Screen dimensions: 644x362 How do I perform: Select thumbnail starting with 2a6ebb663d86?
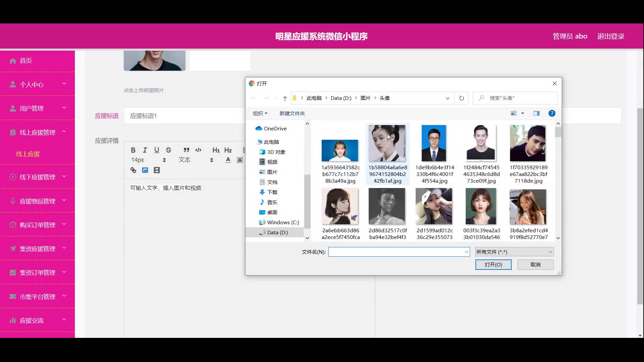pyautogui.click(x=340, y=214)
